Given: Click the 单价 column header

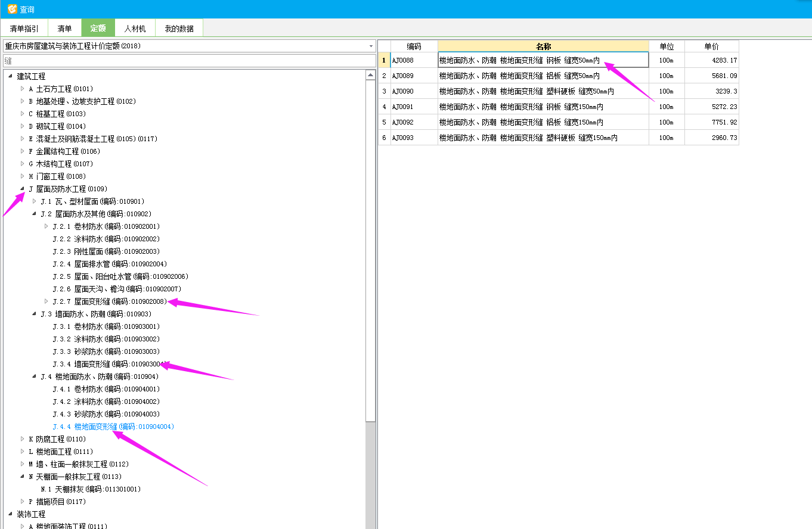Looking at the screenshot, I should [711, 46].
